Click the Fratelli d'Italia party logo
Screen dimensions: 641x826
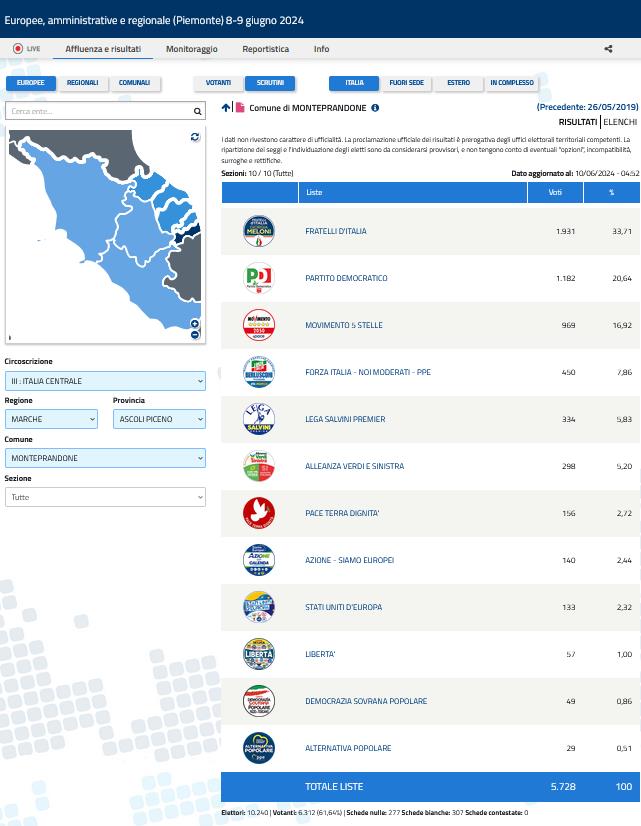click(x=259, y=231)
